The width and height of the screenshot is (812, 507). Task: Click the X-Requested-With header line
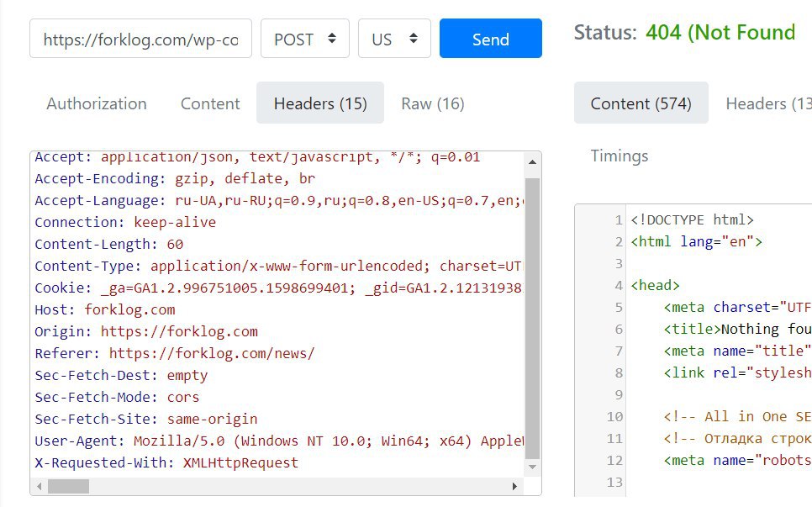[x=166, y=462]
